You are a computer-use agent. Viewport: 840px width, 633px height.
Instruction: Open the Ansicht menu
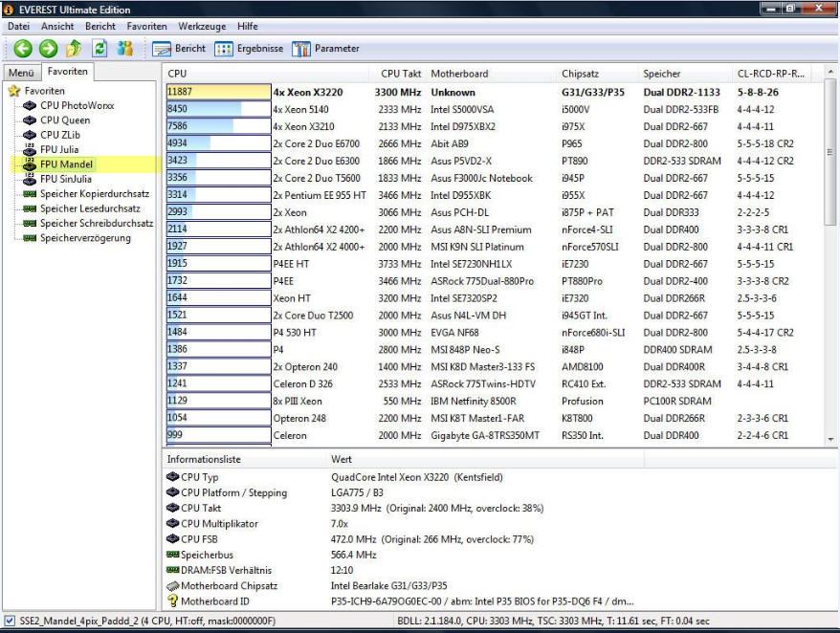click(57, 26)
